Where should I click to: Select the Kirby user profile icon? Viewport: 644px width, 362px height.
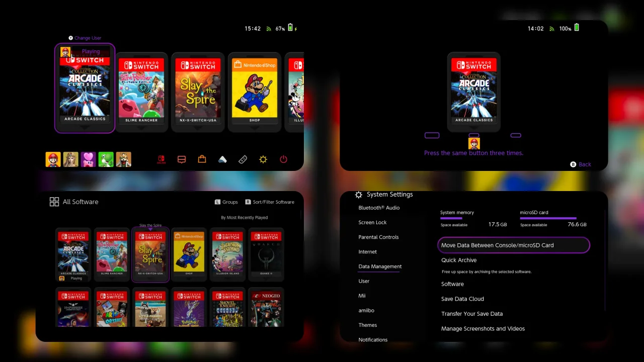(88, 159)
